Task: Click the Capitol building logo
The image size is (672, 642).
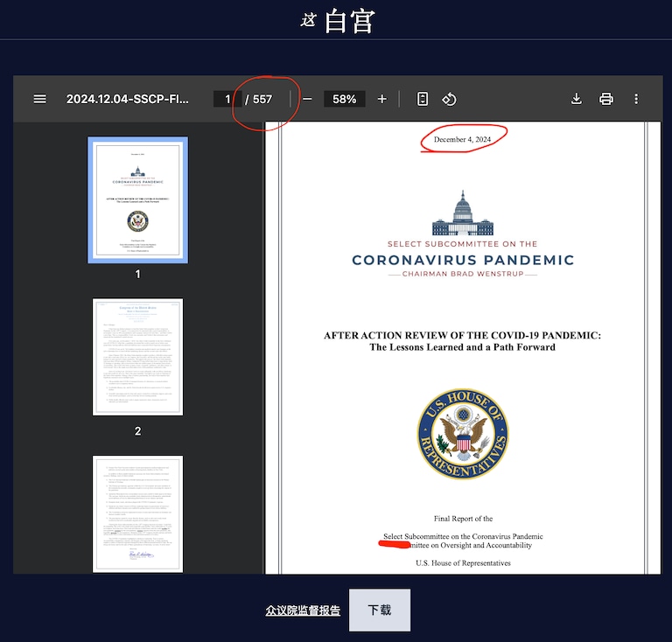Action: coord(463,213)
